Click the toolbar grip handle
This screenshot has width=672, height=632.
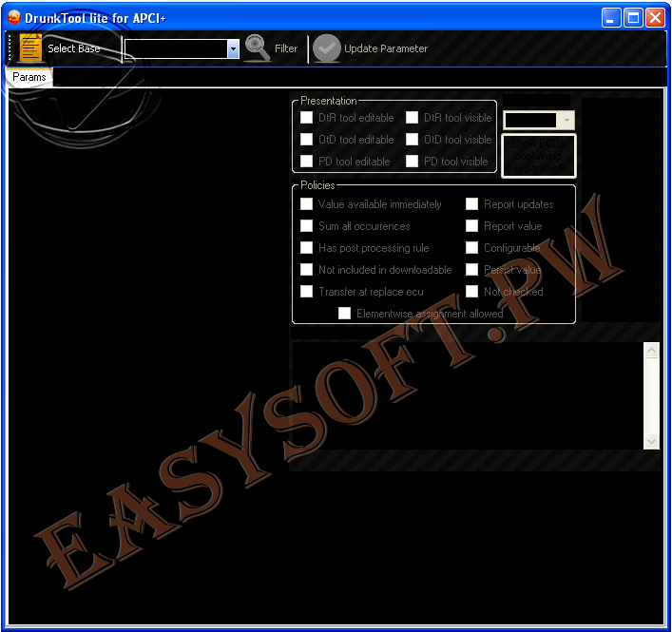[x=10, y=48]
